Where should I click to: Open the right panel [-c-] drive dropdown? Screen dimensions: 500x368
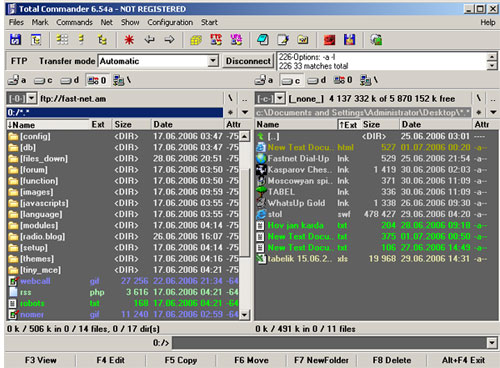point(280,99)
